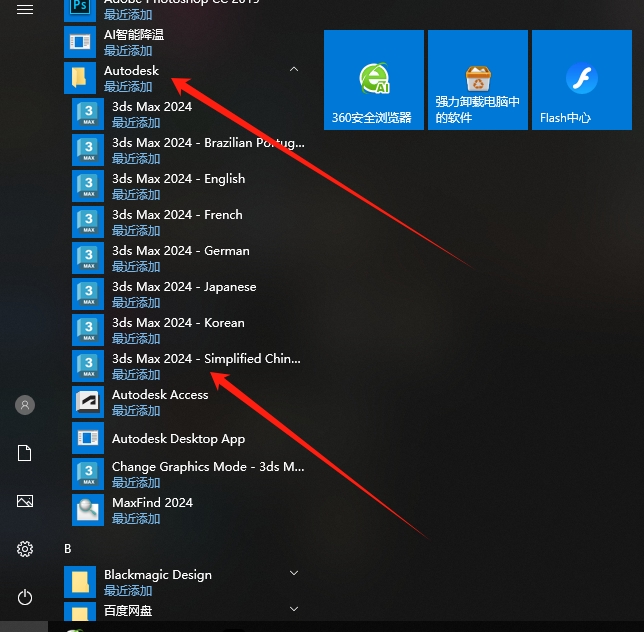Viewport: 644px width, 632px height.
Task: Open the 强力卸载电脑中的软件 tile
Action: pyautogui.click(x=477, y=80)
